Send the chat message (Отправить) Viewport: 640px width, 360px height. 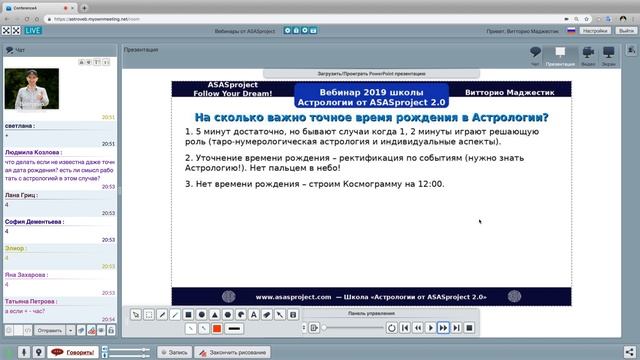[50, 330]
